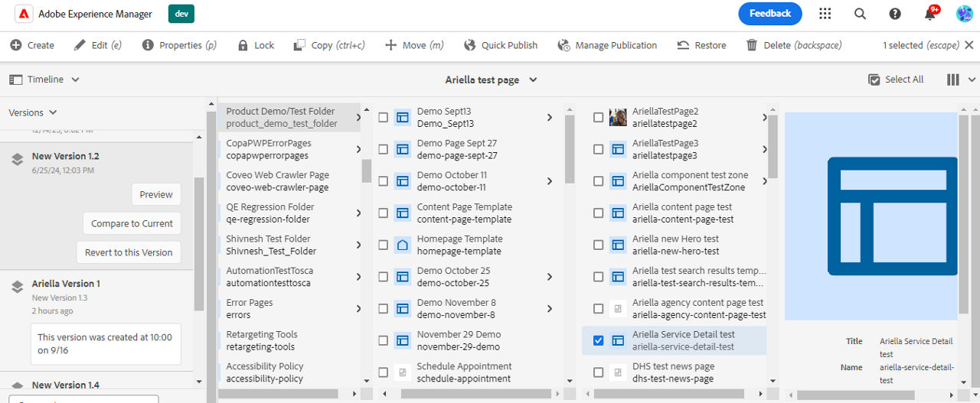The image size is (980, 403).
Task: Click Homepage Template house icon
Action: (403, 245)
